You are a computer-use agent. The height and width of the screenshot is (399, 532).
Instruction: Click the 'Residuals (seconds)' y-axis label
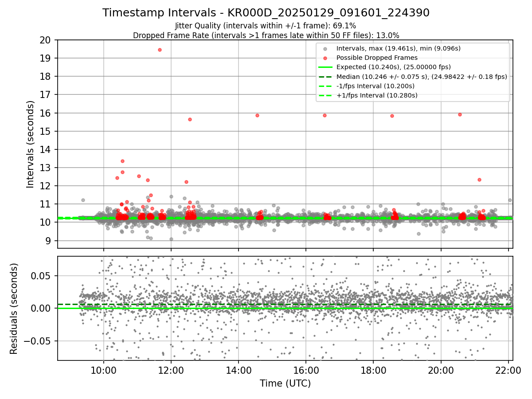pyautogui.click(x=14, y=309)
